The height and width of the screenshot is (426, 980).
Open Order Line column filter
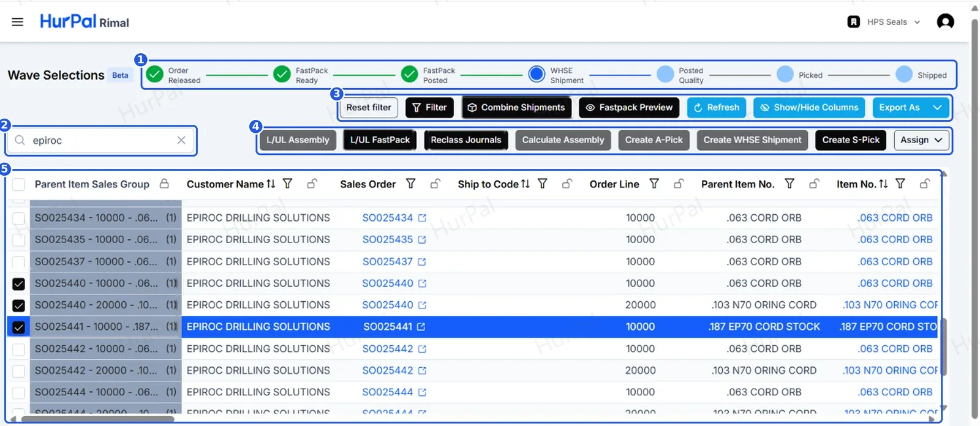[x=654, y=184]
